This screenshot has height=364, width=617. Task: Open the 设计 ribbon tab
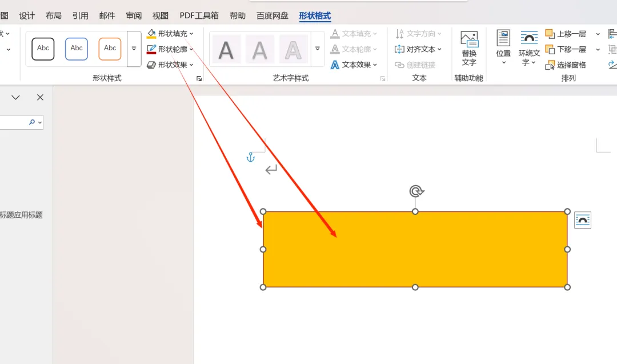(27, 16)
